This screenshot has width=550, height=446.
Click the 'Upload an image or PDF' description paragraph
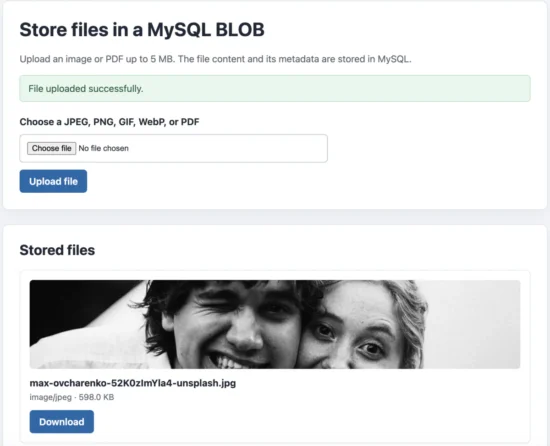pos(215,59)
